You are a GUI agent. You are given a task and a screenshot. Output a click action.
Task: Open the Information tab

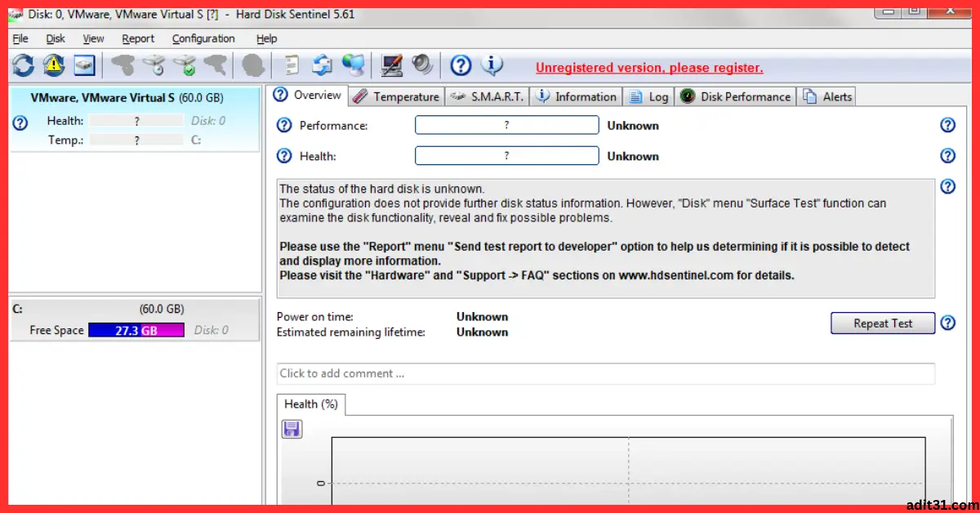click(576, 96)
